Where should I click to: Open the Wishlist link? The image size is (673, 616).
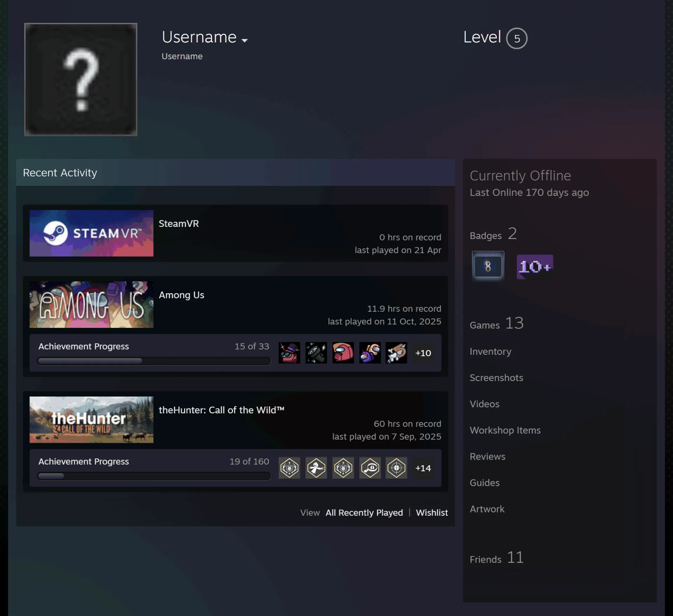[x=432, y=513]
